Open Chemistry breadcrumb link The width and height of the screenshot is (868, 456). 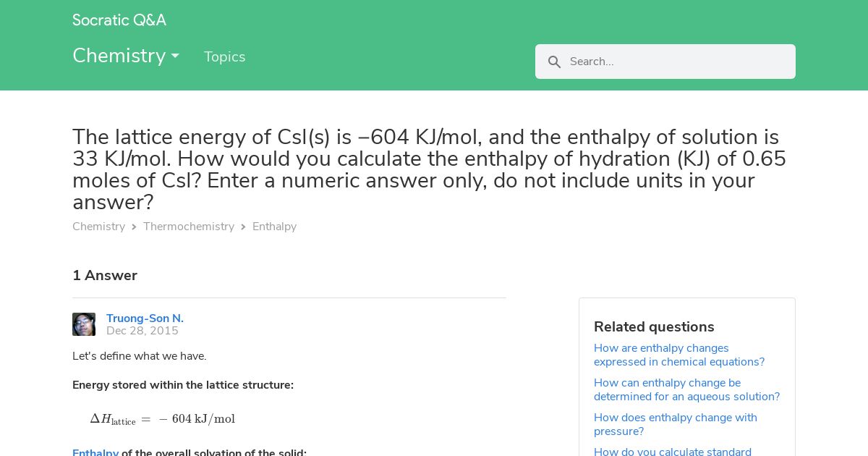(98, 227)
